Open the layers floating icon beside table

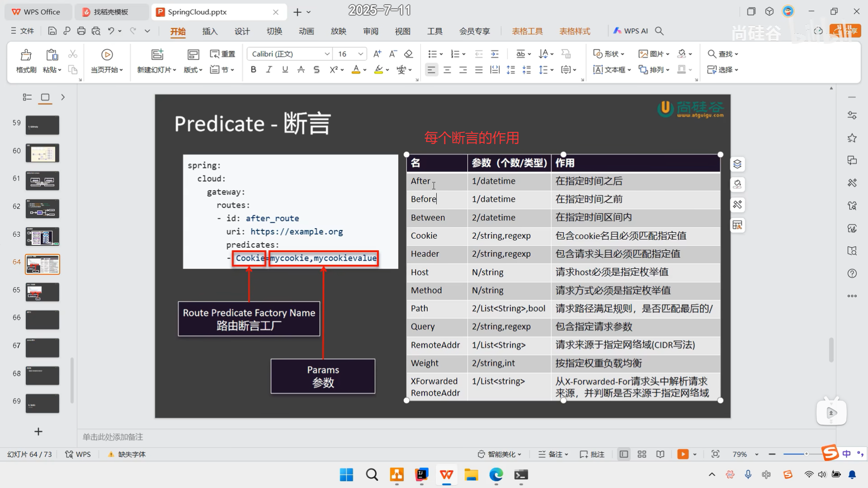(737, 164)
